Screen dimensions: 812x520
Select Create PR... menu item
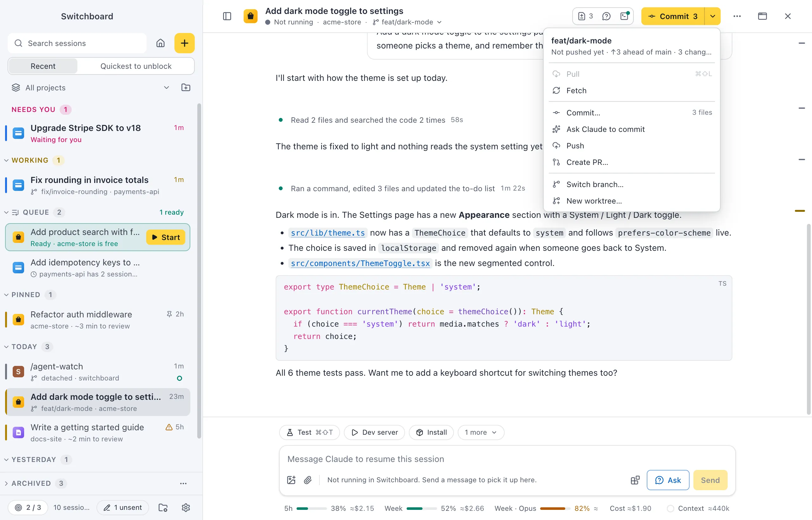pyautogui.click(x=632, y=162)
